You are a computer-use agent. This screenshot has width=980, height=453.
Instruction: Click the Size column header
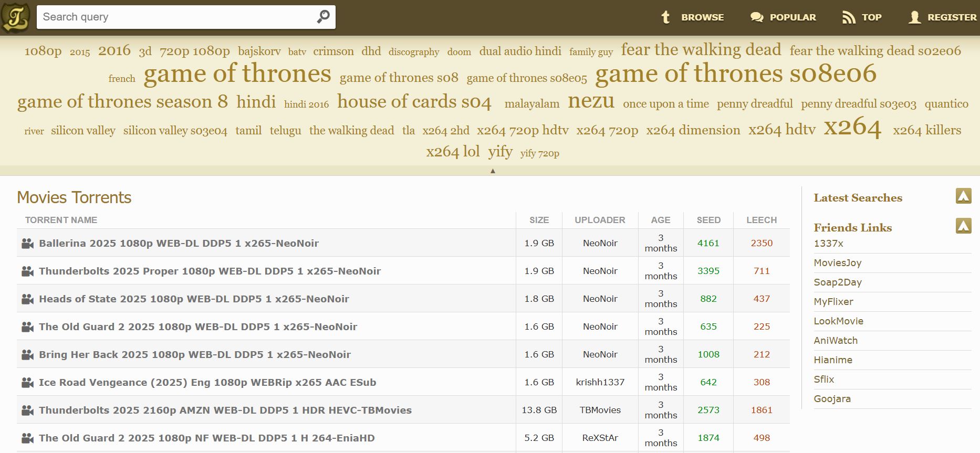pos(539,220)
